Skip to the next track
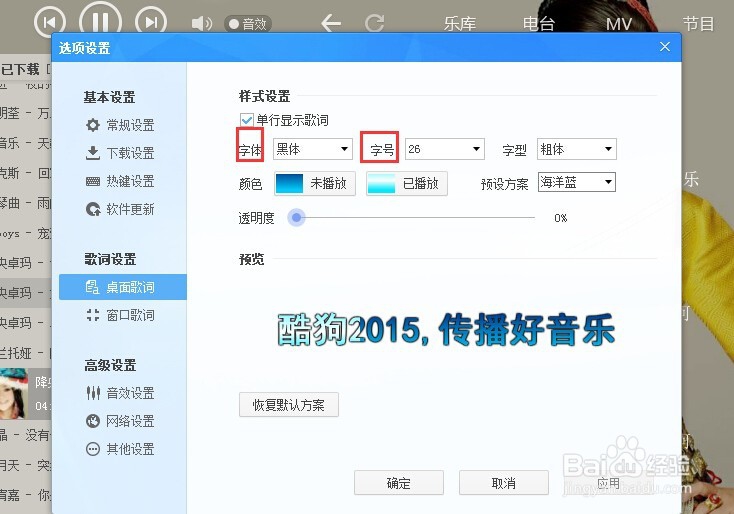 tap(151, 22)
